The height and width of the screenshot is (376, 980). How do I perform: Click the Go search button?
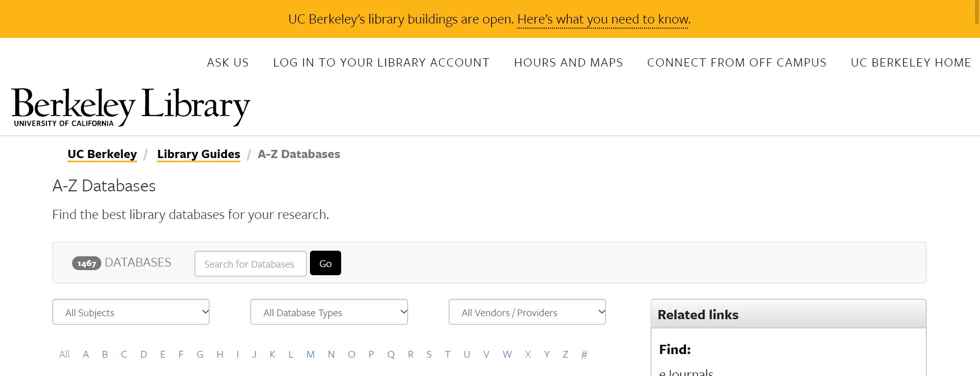coord(325,263)
